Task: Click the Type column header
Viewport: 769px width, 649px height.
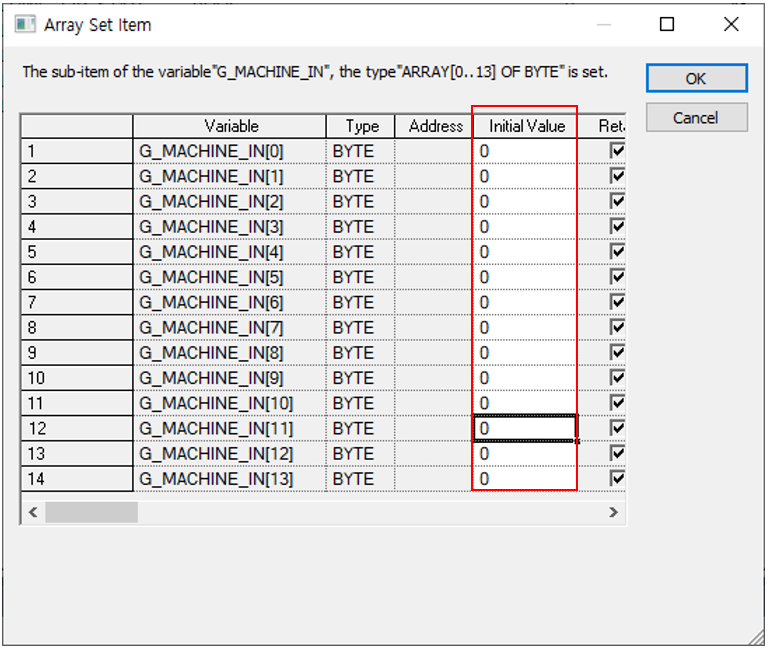Action: [x=361, y=126]
